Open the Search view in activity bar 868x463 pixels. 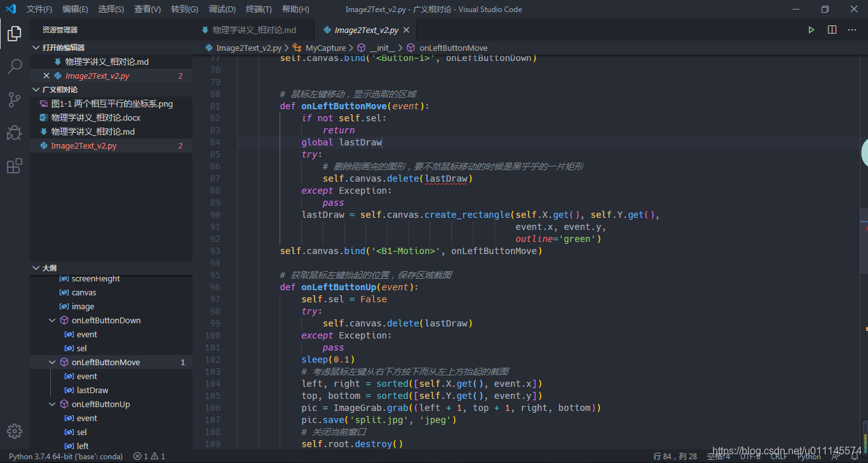15,67
